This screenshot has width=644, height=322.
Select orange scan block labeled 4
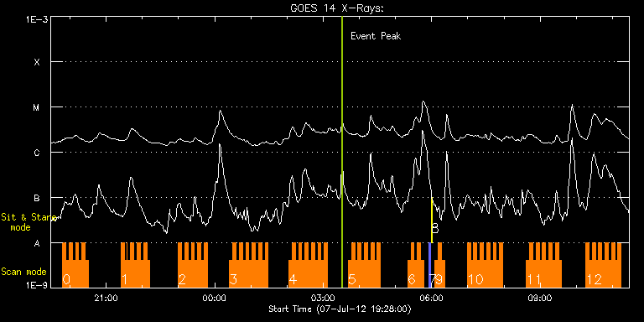pos(309,265)
